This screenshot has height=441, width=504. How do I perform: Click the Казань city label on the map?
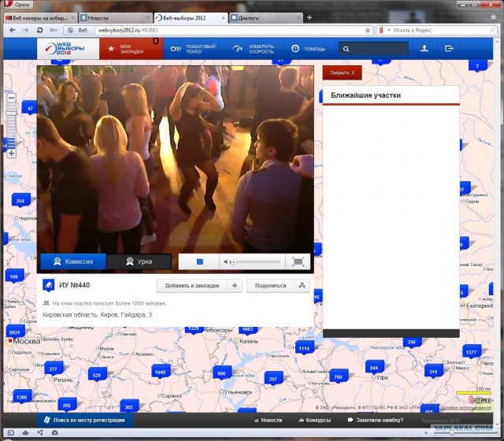point(249,341)
